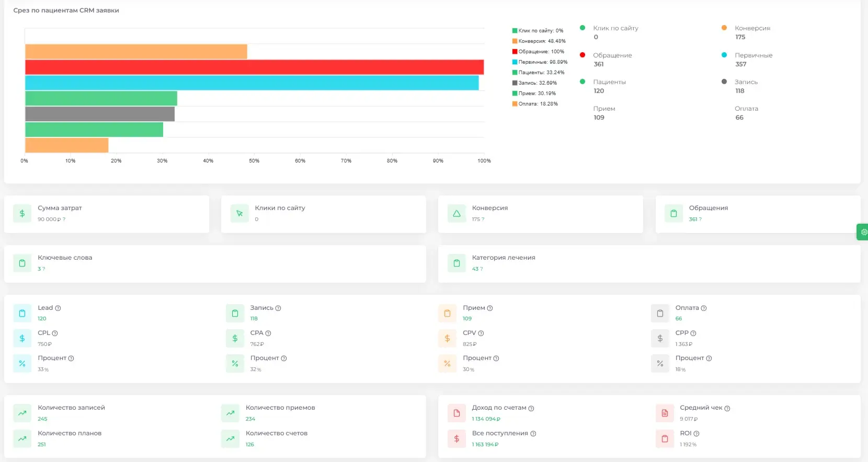Click the gray clipboard icon beside Оплата
Image resolution: width=868 pixels, height=462 pixels.
tap(660, 313)
